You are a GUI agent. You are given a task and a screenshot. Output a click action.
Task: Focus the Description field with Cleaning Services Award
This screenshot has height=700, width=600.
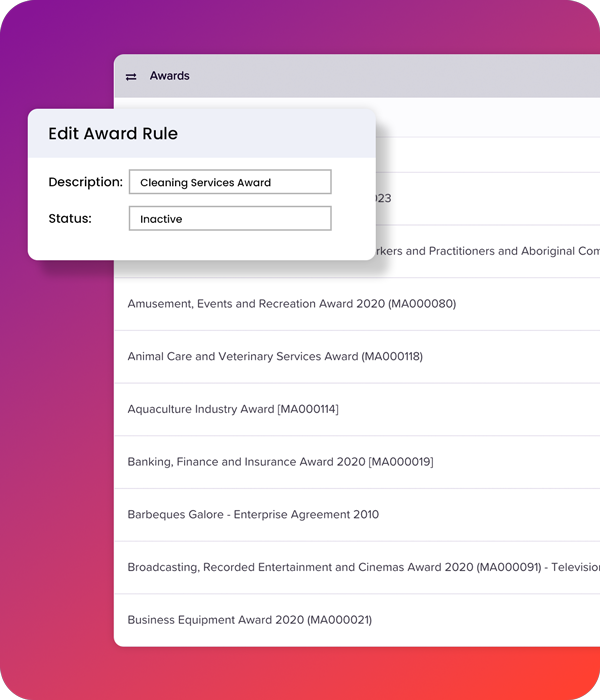[x=230, y=182]
